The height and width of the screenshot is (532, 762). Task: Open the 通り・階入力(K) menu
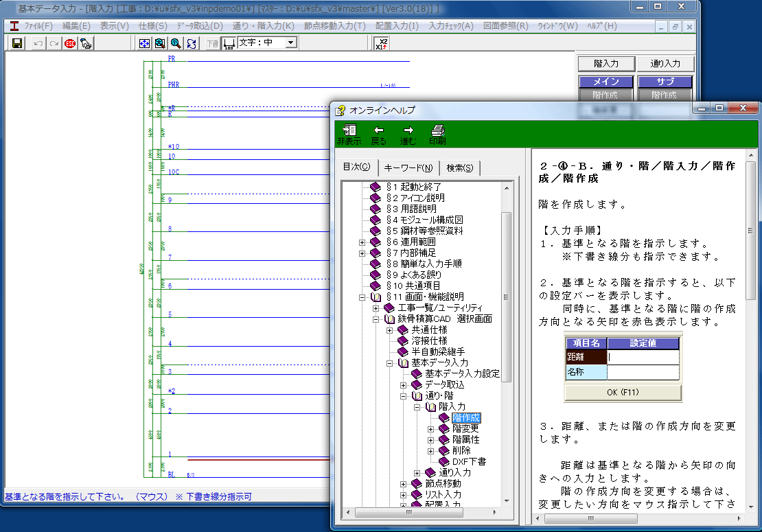pyautogui.click(x=263, y=26)
